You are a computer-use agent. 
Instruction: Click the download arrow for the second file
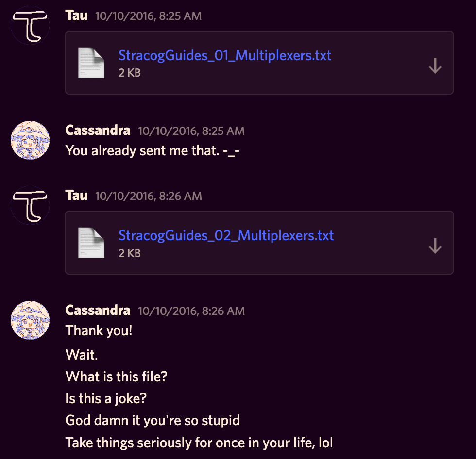pyautogui.click(x=435, y=246)
